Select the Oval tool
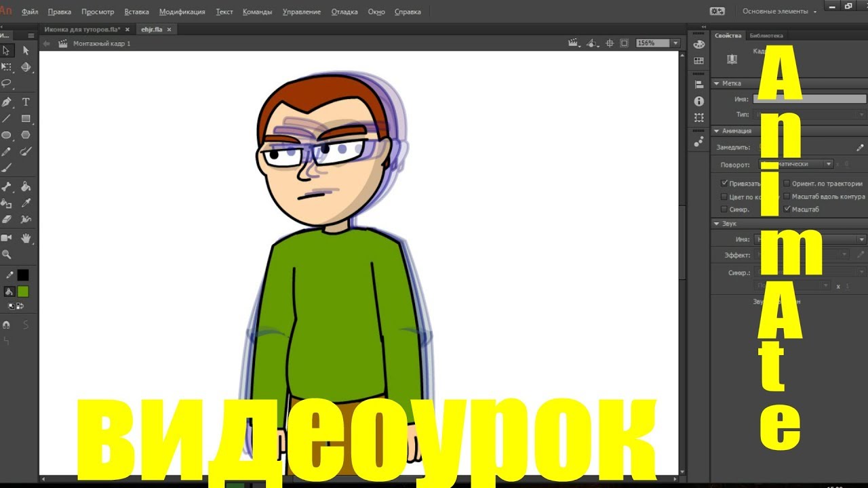 tap(6, 135)
